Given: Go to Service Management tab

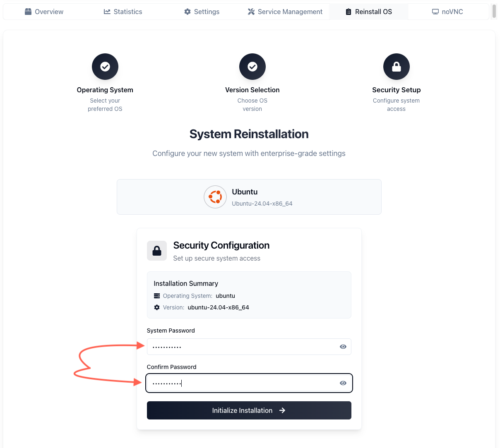Looking at the screenshot, I should point(285,12).
